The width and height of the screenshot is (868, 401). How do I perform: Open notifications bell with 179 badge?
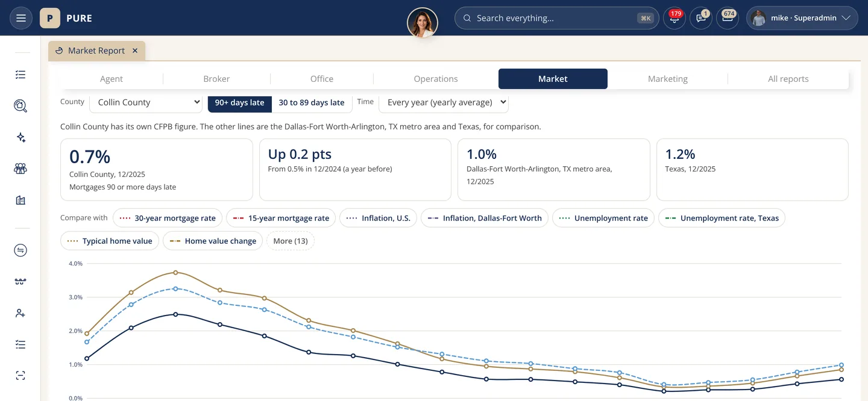click(674, 18)
